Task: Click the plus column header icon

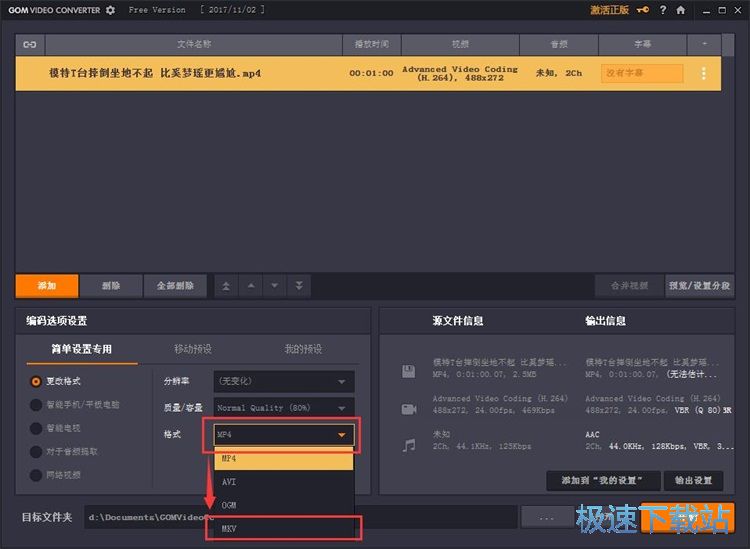Action: [x=704, y=44]
